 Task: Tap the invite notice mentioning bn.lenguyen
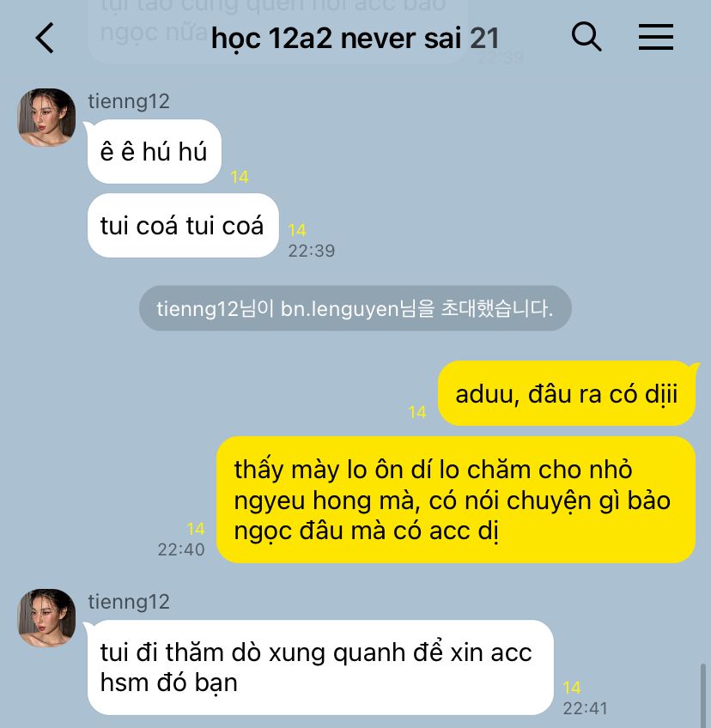tap(355, 308)
